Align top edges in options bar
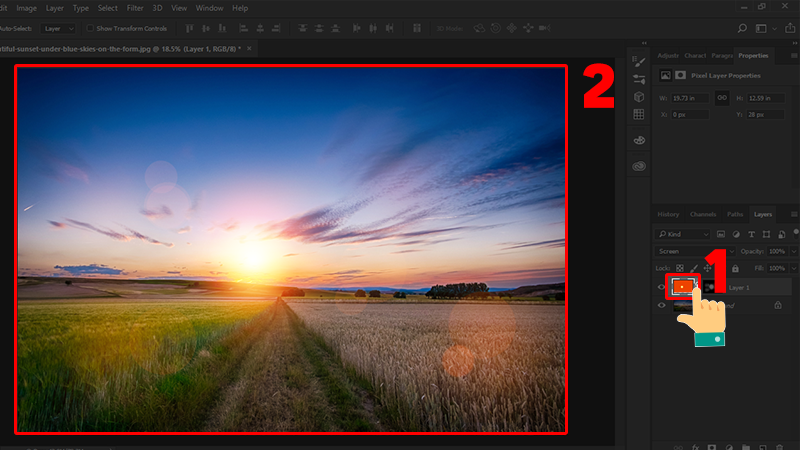The height and width of the screenshot is (450, 800). coord(189,29)
